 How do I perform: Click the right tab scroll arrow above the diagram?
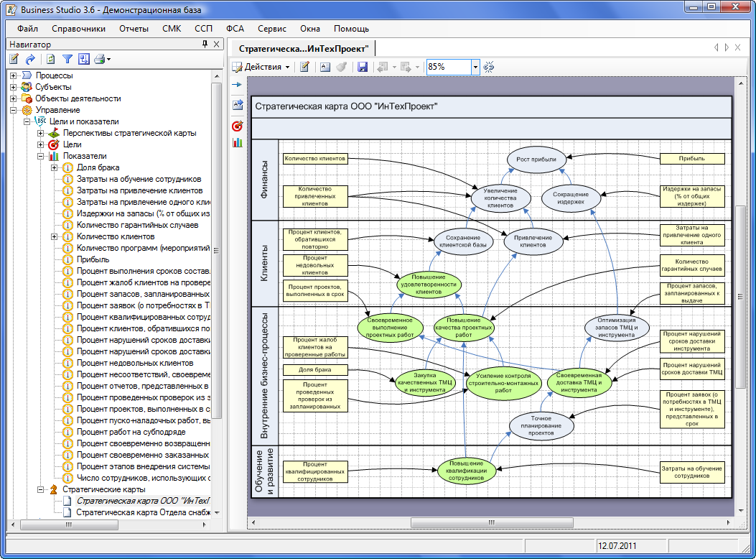point(727,47)
